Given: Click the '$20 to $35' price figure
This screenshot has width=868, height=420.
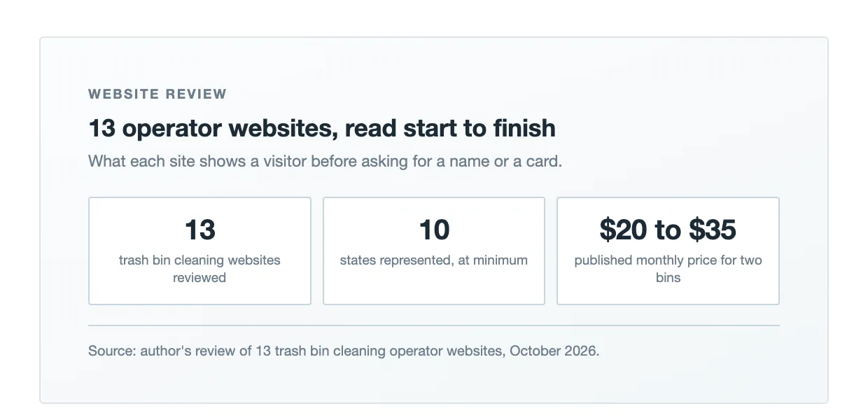Looking at the screenshot, I should [x=668, y=230].
